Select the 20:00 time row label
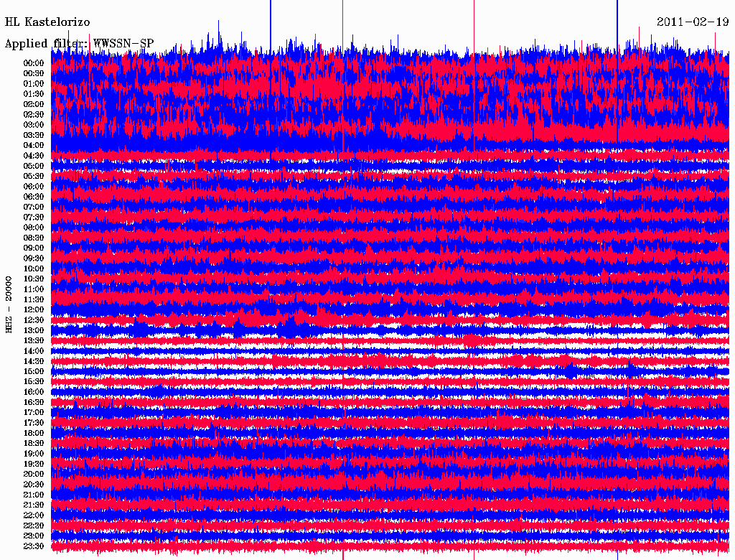The width and height of the screenshot is (735, 560). [34, 475]
